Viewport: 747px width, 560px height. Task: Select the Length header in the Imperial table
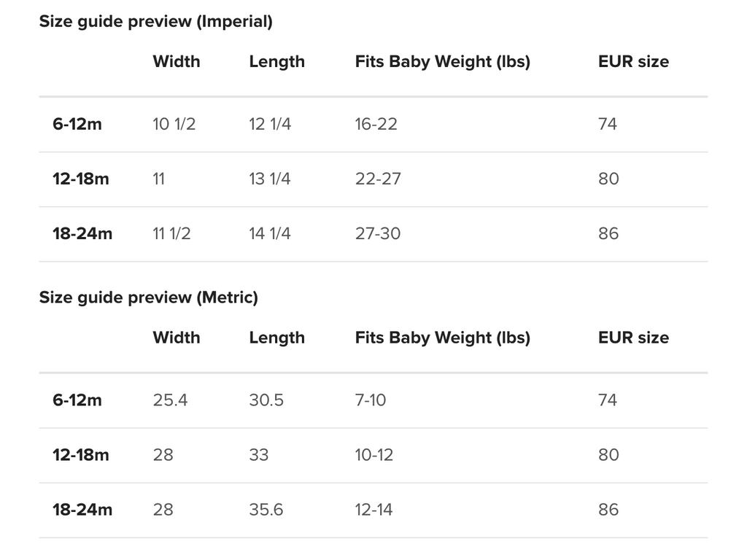tap(276, 62)
